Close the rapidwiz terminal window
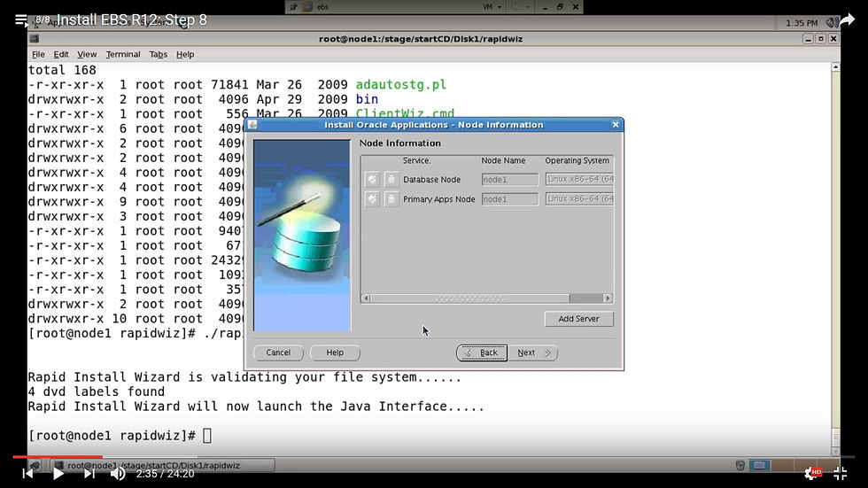 pos(833,39)
